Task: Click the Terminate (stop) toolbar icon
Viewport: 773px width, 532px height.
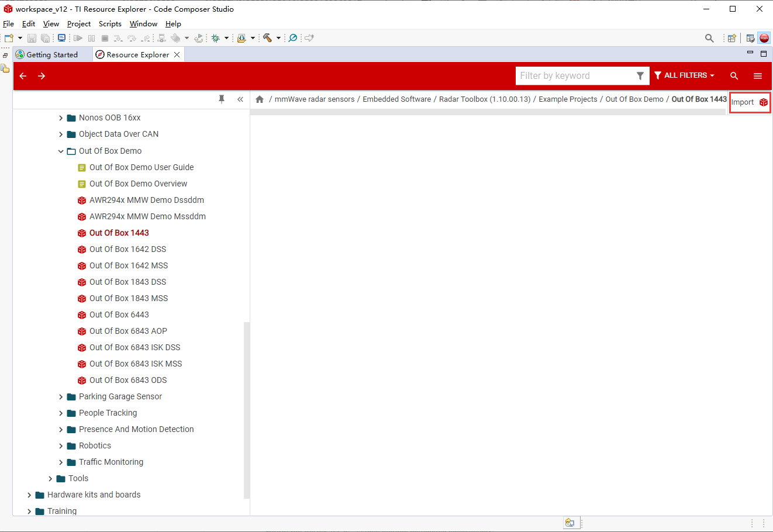Action: pos(105,38)
